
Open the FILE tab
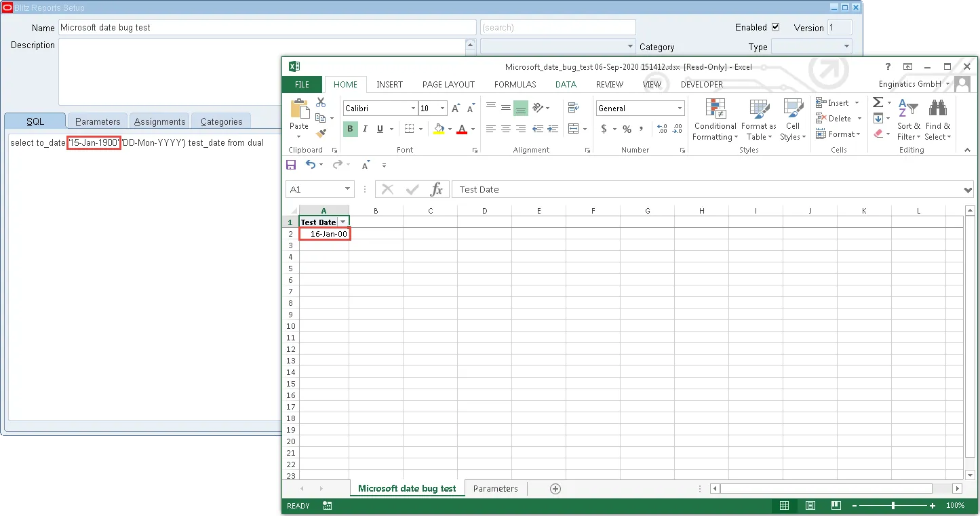pyautogui.click(x=302, y=84)
